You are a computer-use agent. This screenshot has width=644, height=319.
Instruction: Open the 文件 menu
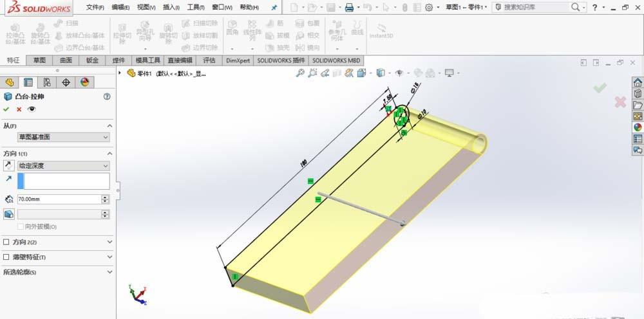coord(95,7)
